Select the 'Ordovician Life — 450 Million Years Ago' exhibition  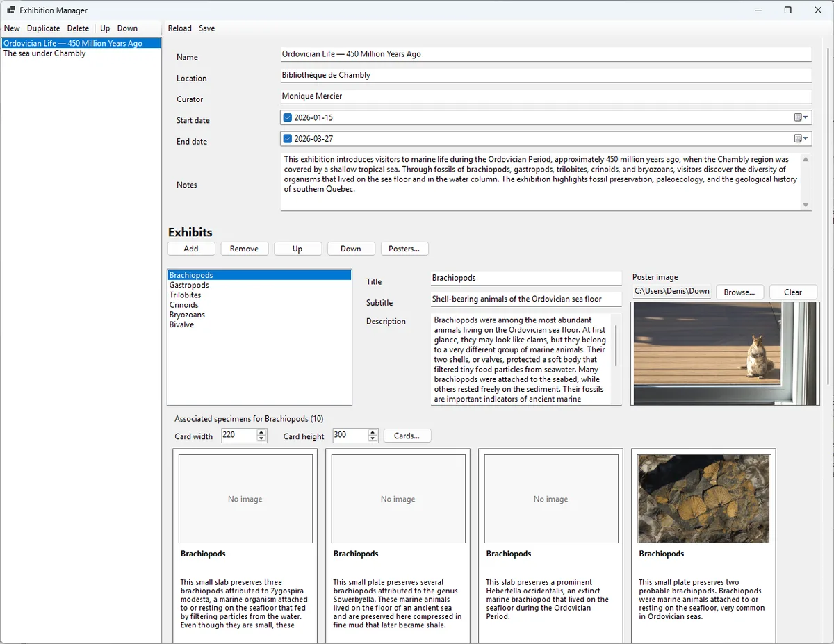(x=81, y=43)
